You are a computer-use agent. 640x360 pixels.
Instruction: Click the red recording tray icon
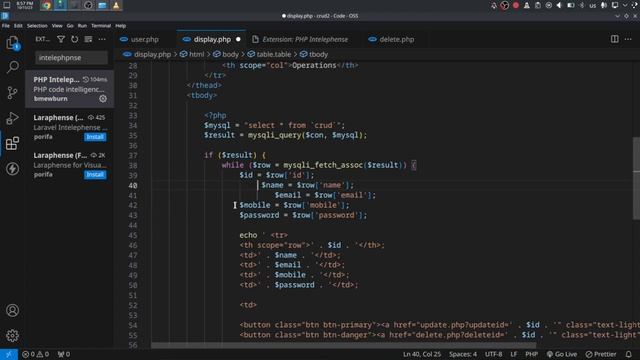tap(516, 5)
